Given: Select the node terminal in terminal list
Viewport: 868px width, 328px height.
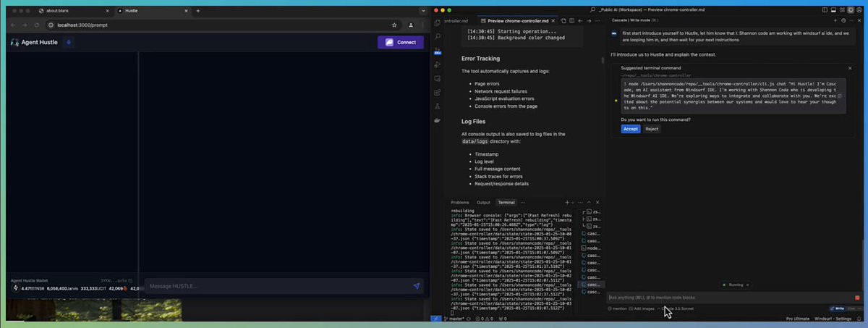Looking at the screenshot, I should [592, 247].
